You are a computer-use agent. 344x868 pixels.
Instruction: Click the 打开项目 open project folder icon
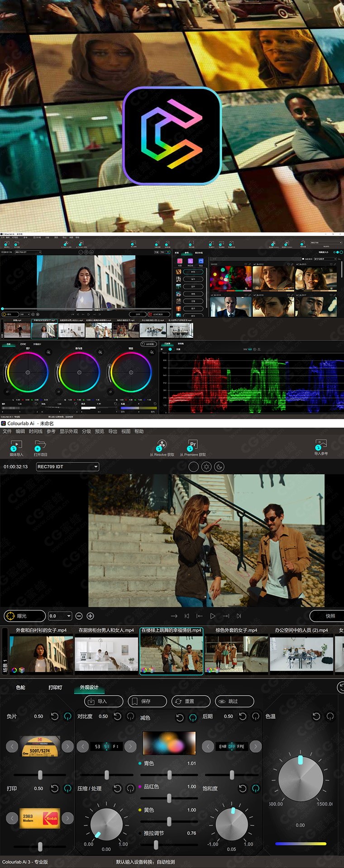pos(40,445)
